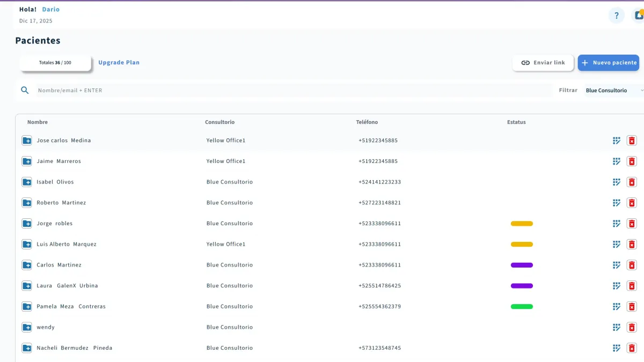
Task: Click Blue Consultorio in wendy's row
Action: coord(230,327)
